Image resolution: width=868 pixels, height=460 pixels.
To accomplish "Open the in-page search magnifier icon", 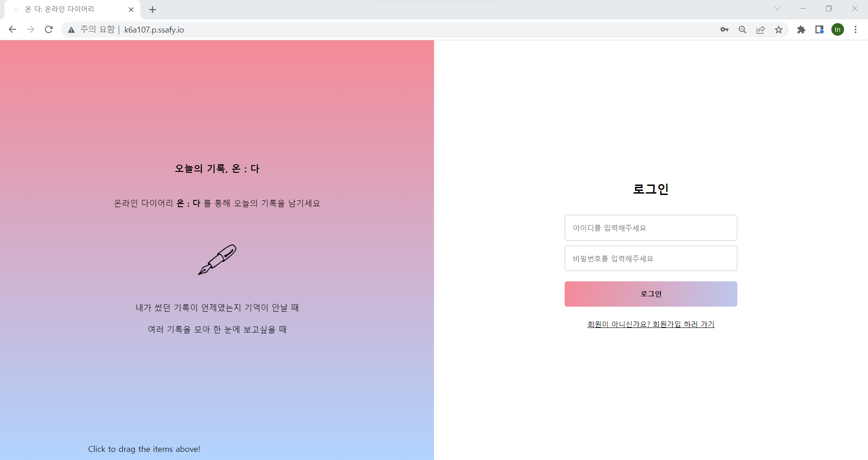I will click(x=742, y=29).
